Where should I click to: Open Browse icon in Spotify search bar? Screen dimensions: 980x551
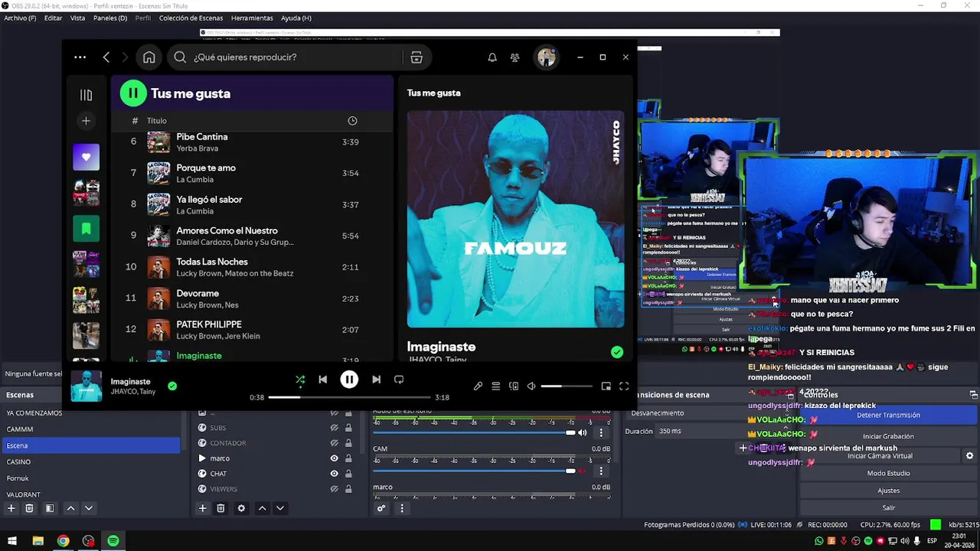click(x=416, y=57)
